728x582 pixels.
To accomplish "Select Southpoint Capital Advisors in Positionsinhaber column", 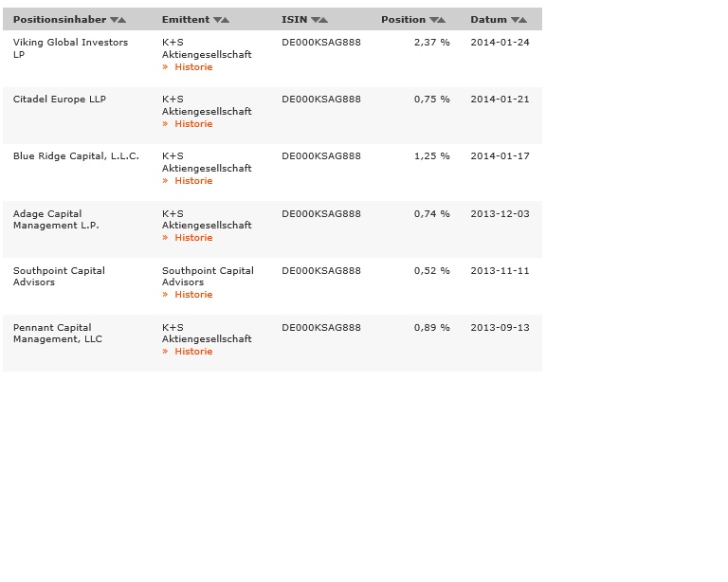I will coord(59,276).
